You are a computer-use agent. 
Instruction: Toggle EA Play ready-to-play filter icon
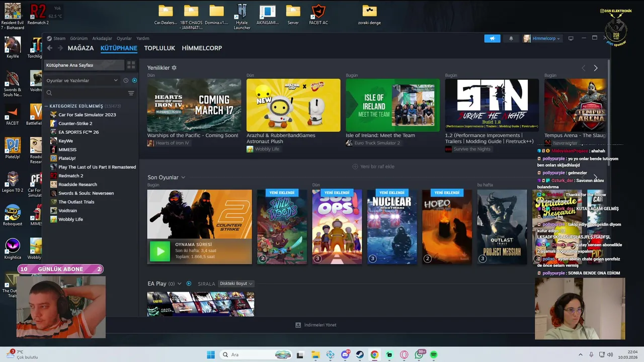[x=189, y=284]
